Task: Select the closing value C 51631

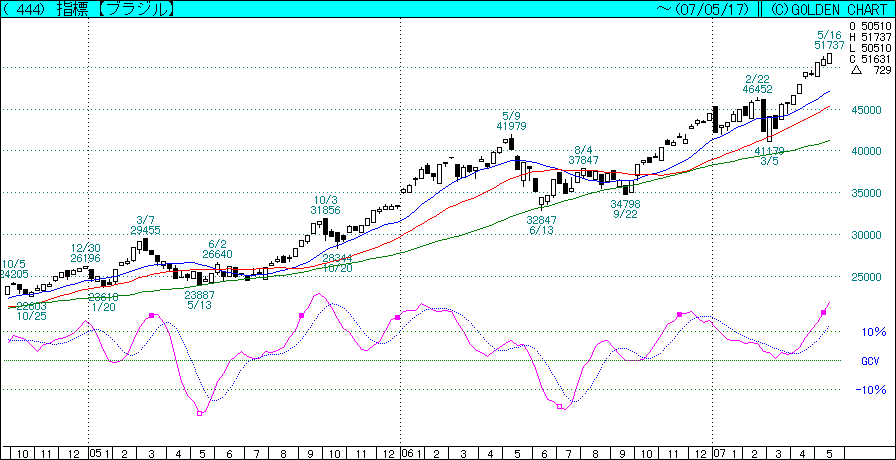Action: [x=869, y=59]
